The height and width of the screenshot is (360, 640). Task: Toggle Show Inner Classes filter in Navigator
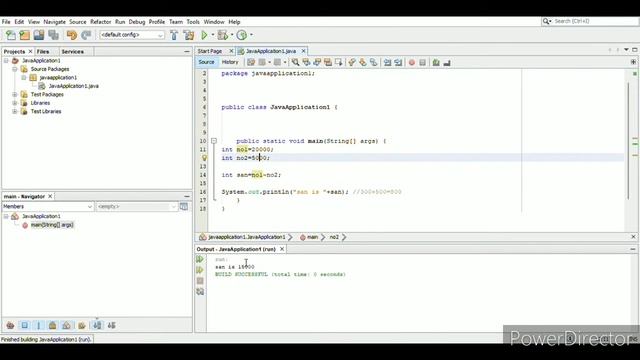pyautogui.click(x=67, y=325)
